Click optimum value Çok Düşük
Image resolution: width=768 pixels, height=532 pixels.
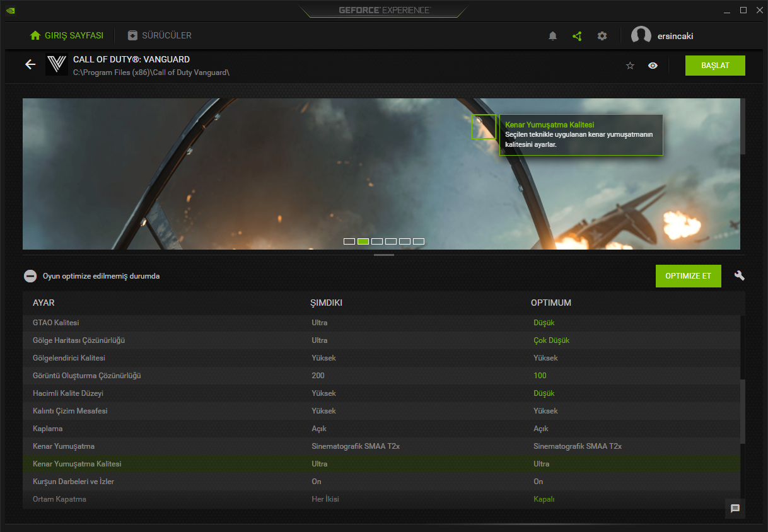551,340
